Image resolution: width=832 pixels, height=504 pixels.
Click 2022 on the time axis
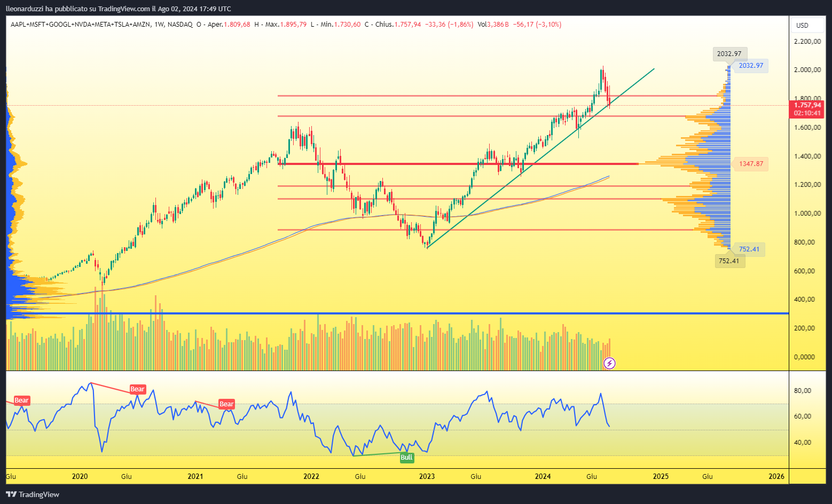[311, 476]
